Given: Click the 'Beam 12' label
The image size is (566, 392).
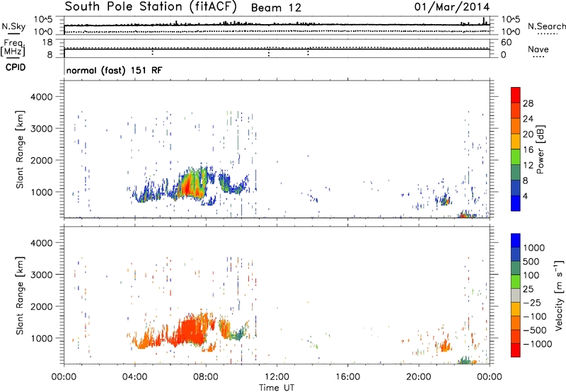Looking at the screenshot, I should pos(276,8).
